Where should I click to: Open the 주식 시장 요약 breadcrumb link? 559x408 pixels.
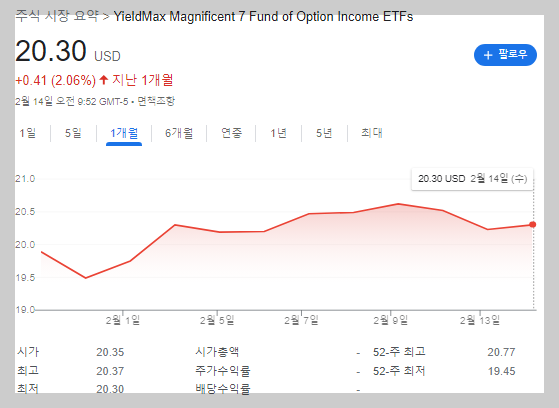[x=57, y=16]
